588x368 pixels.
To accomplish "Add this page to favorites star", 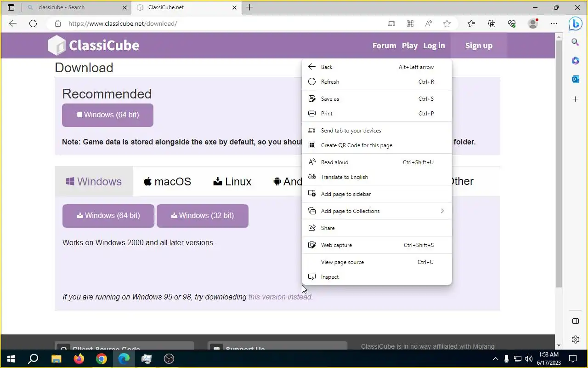I will tap(447, 23).
